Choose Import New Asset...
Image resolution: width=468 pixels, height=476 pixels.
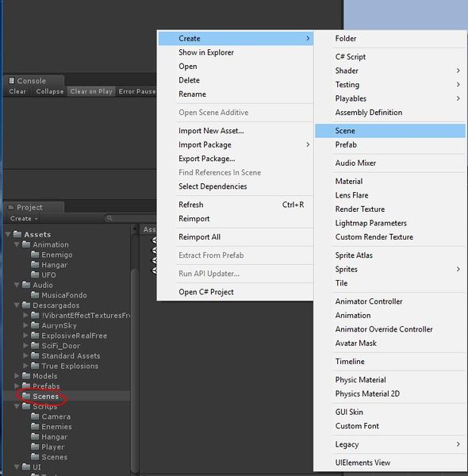[236, 131]
